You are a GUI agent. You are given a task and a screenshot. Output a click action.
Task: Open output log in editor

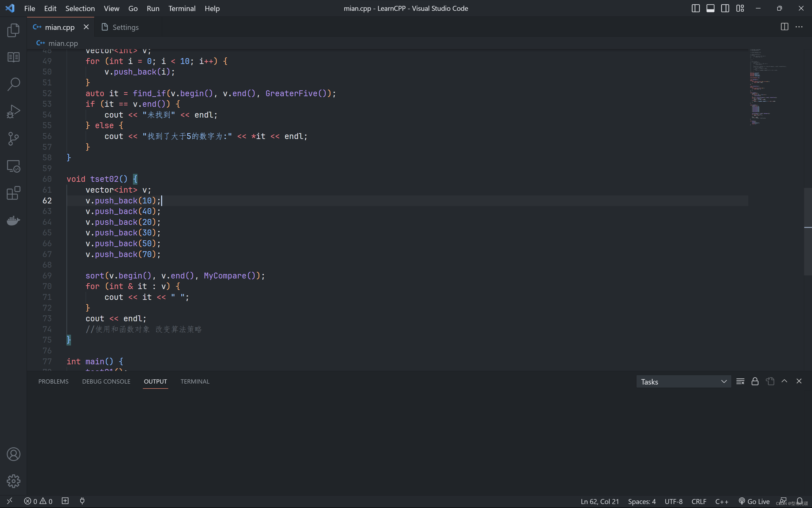pos(770,381)
